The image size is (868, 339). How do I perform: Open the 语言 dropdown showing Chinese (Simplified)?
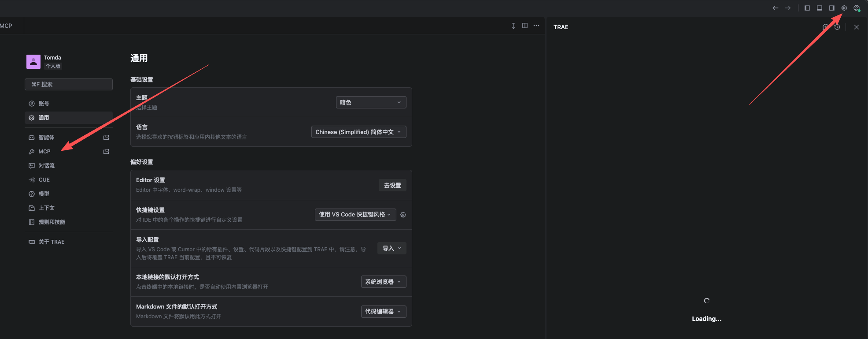[358, 132]
